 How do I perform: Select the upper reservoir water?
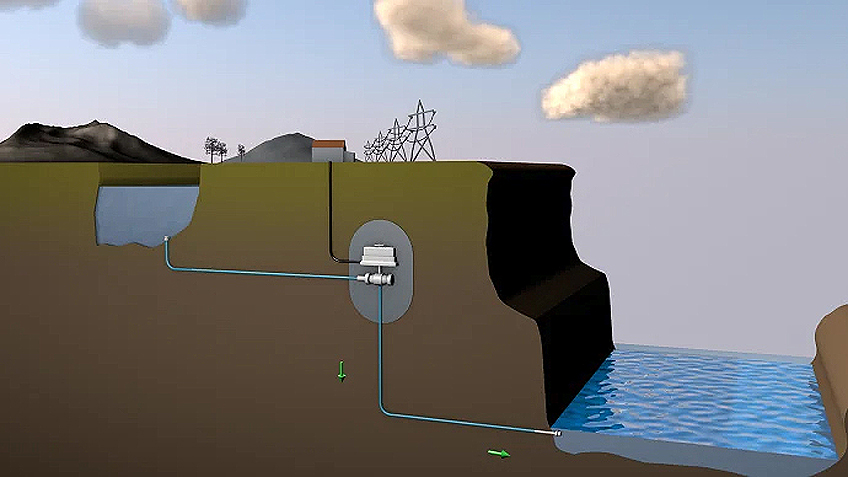[145, 210]
